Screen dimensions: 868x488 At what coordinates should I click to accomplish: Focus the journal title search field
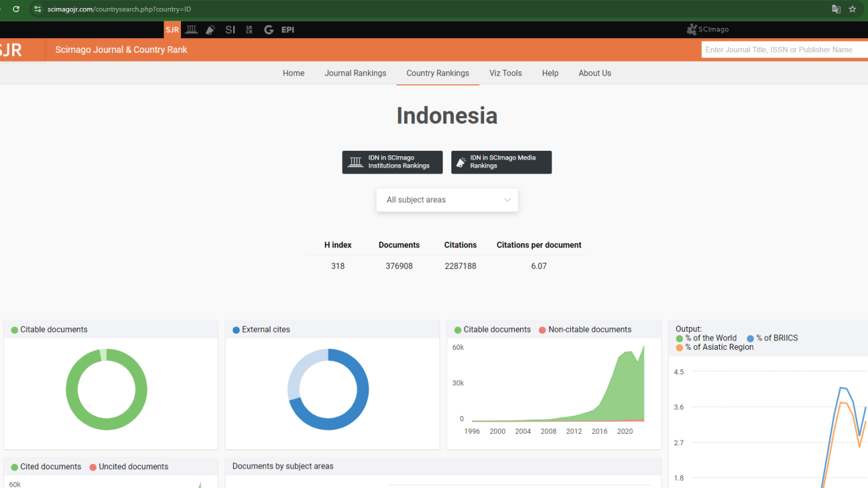point(785,49)
